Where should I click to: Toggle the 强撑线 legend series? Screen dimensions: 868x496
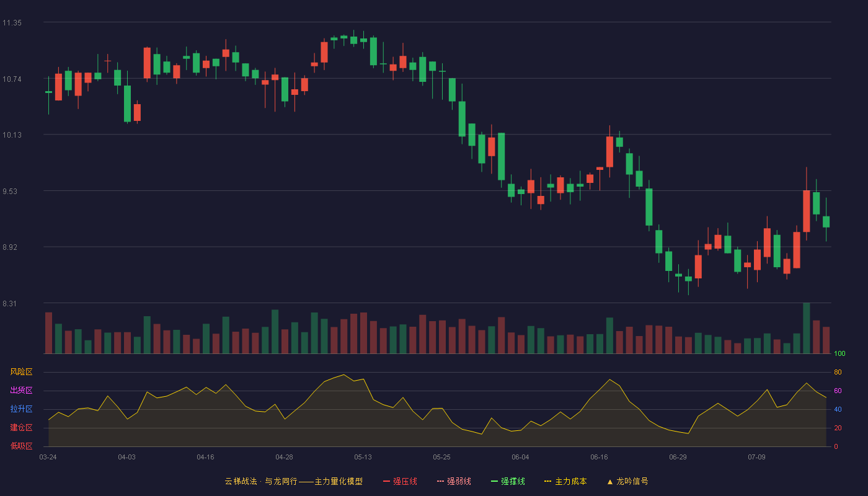click(x=508, y=481)
